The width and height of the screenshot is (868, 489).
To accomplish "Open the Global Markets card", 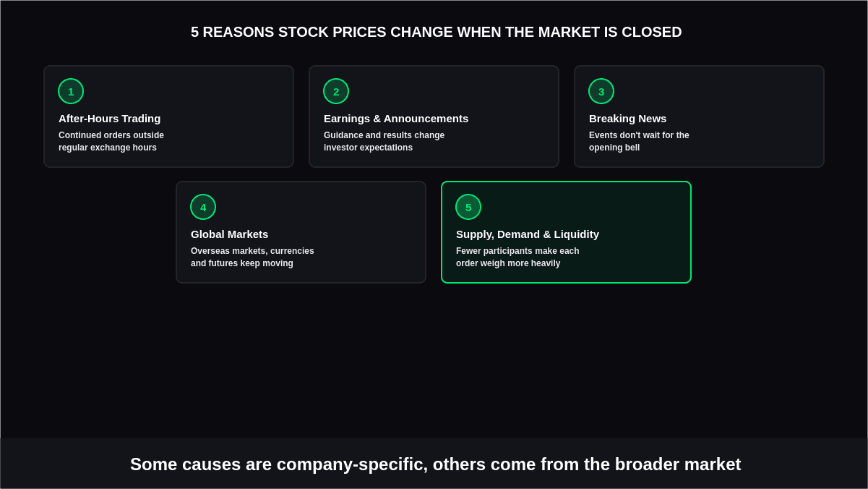I will [x=301, y=232].
